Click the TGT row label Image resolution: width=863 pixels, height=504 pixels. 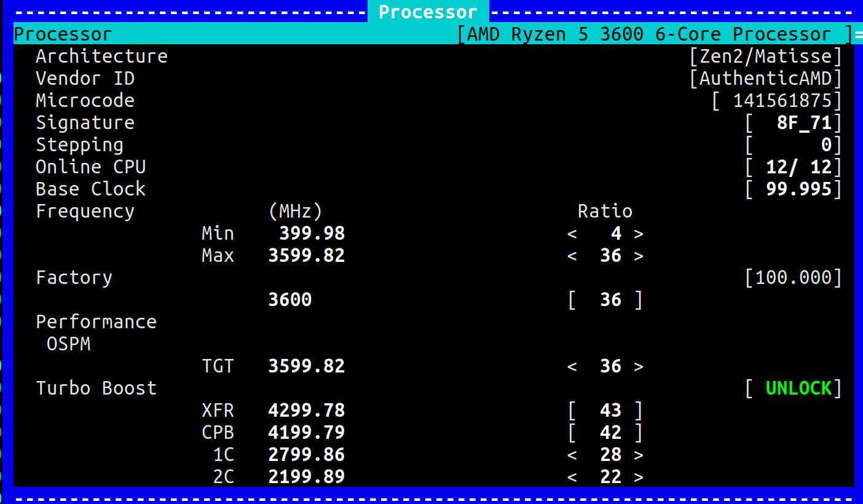pyautogui.click(x=218, y=366)
